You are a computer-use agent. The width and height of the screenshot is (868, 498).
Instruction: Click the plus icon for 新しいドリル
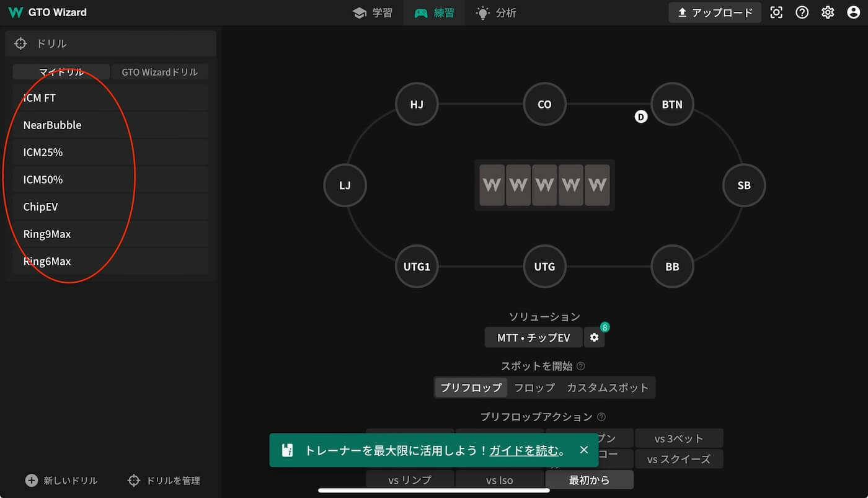tap(32, 481)
